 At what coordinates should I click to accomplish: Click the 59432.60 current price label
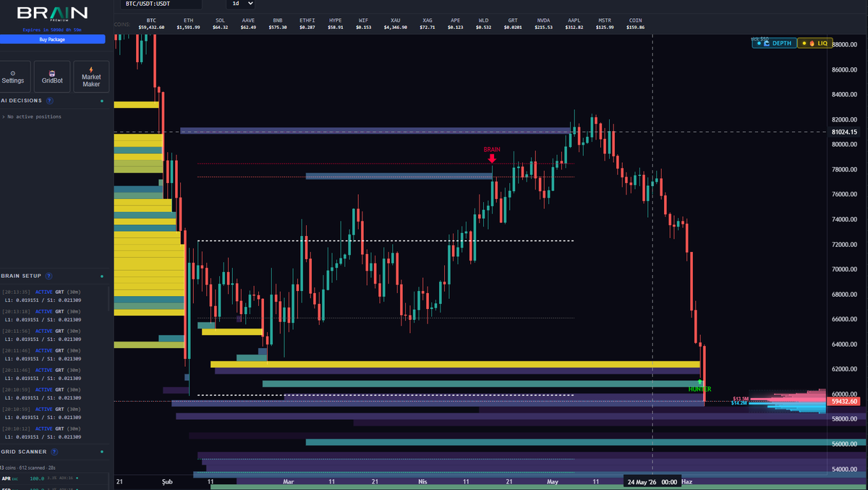tap(845, 401)
